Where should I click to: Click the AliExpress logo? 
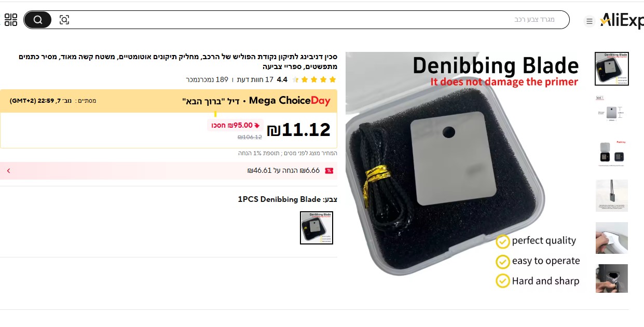click(x=622, y=21)
